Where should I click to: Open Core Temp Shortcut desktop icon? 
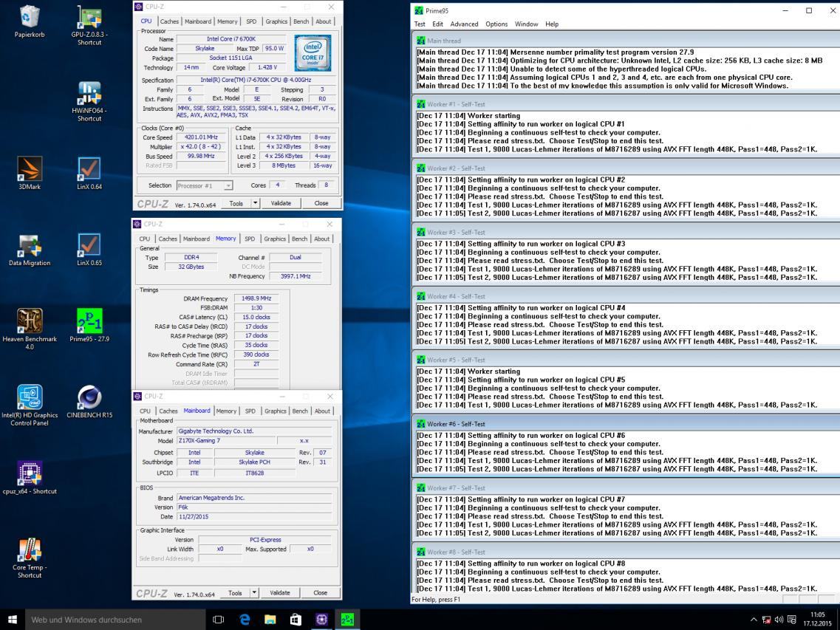(29, 557)
